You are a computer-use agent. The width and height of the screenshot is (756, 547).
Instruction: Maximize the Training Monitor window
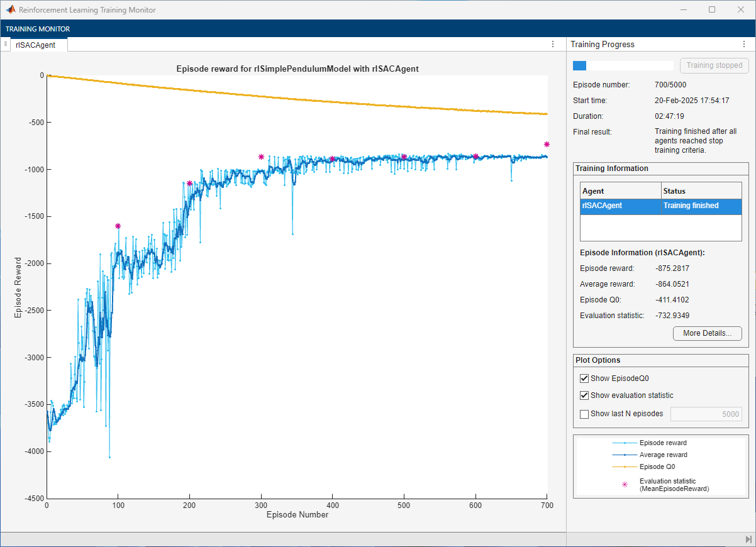coord(712,9)
